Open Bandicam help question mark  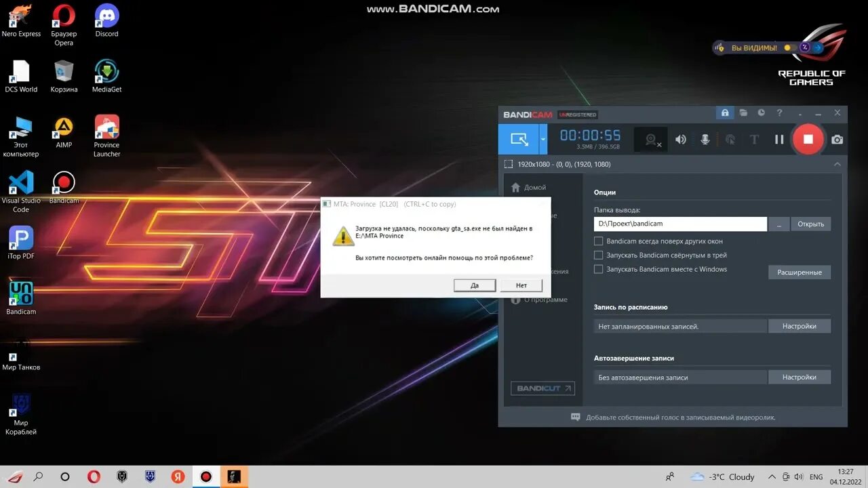pos(779,113)
